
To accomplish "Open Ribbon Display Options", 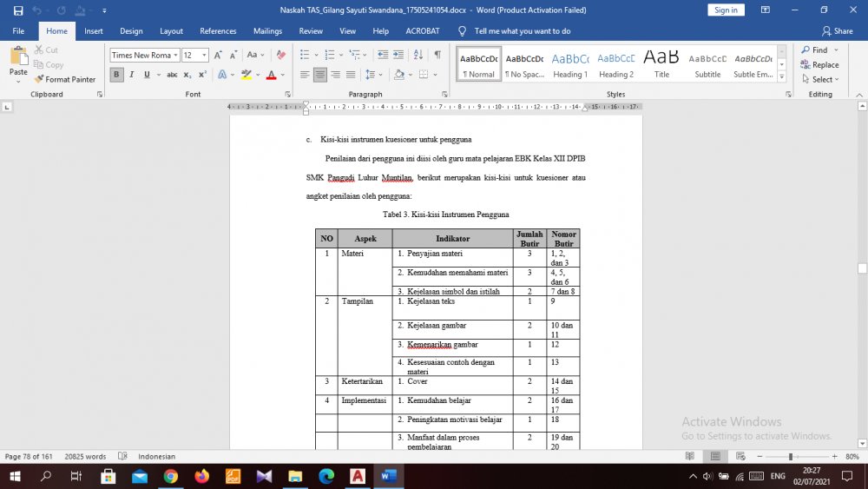I will pos(766,10).
